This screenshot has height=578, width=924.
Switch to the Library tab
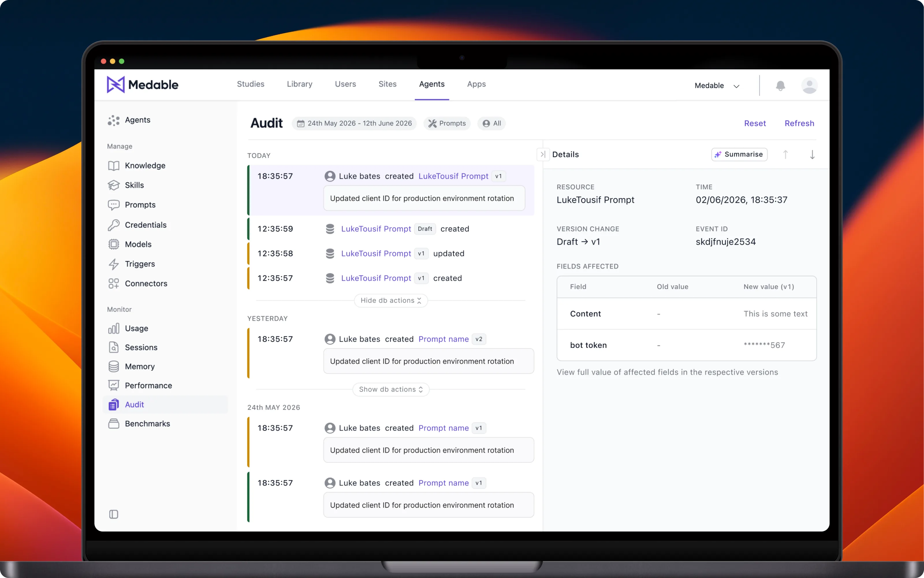[299, 84]
